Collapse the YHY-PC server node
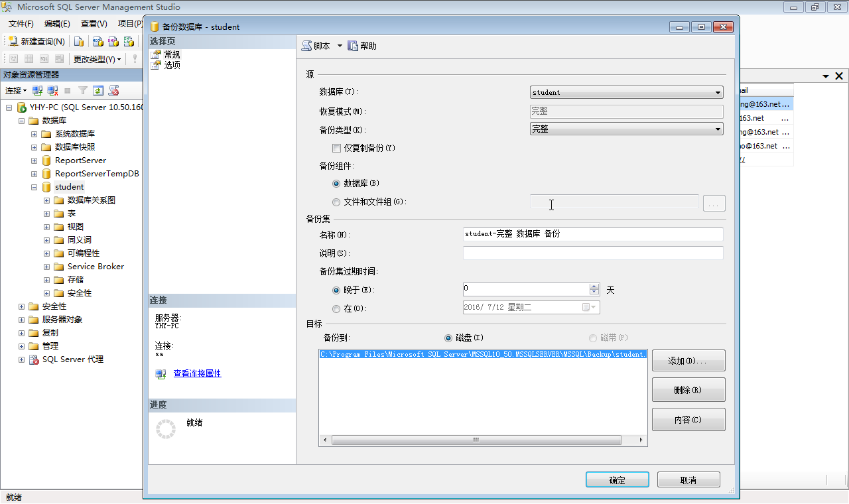Viewport: 849px width, 504px height. (x=9, y=107)
